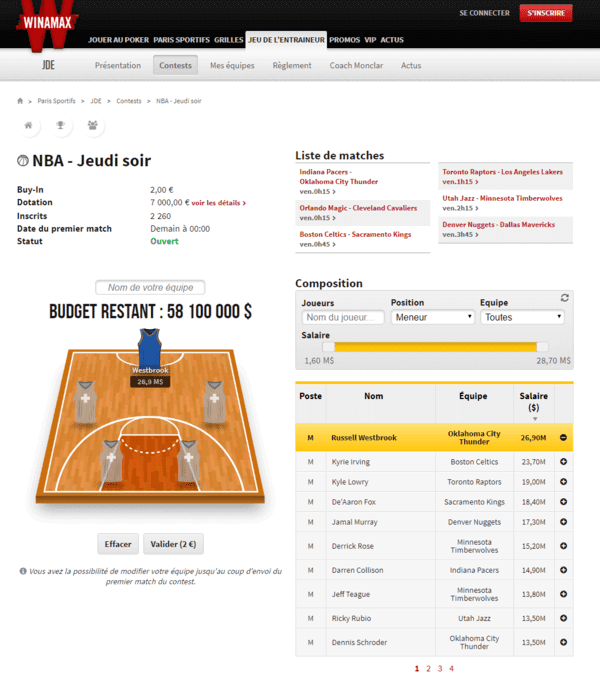Screen dimensions: 600x684
Task: Focus the Nom du joueur search field
Action: tap(343, 317)
